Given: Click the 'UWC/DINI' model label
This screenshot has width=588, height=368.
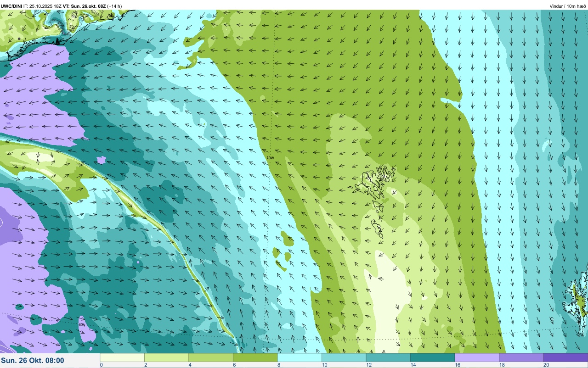Looking at the screenshot, I should (x=11, y=6).
